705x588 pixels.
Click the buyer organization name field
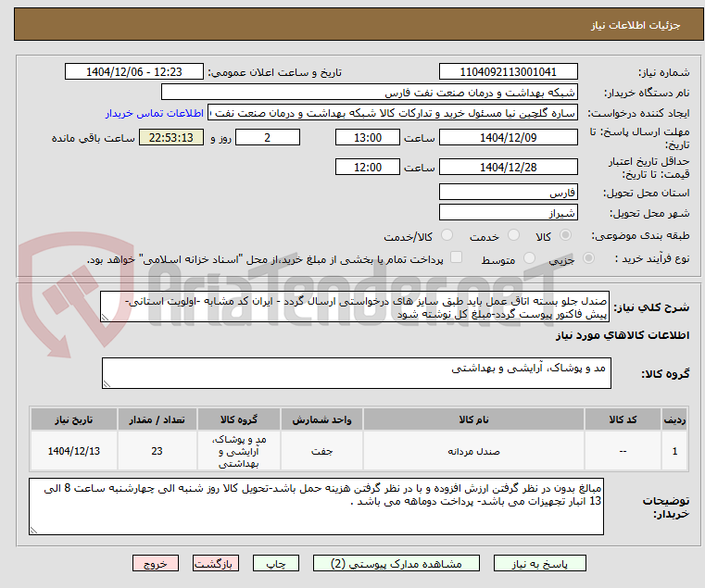pyautogui.click(x=369, y=93)
